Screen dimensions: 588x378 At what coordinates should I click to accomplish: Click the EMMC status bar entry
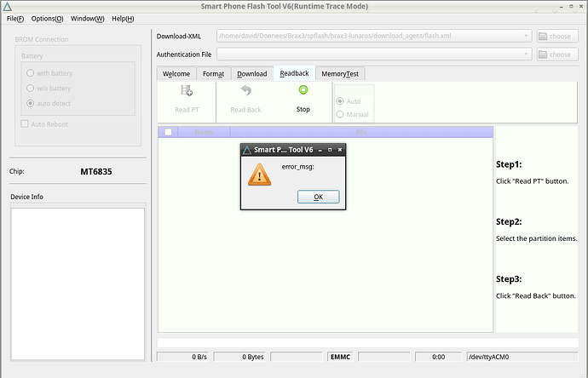tap(341, 357)
